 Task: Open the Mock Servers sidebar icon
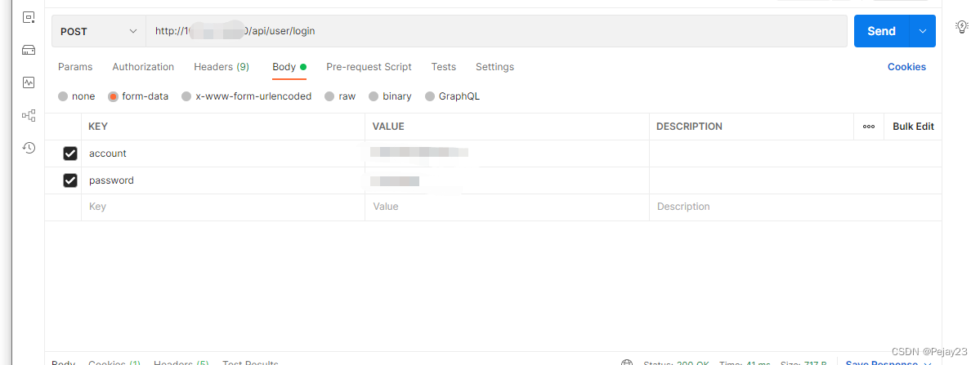pyautogui.click(x=28, y=50)
